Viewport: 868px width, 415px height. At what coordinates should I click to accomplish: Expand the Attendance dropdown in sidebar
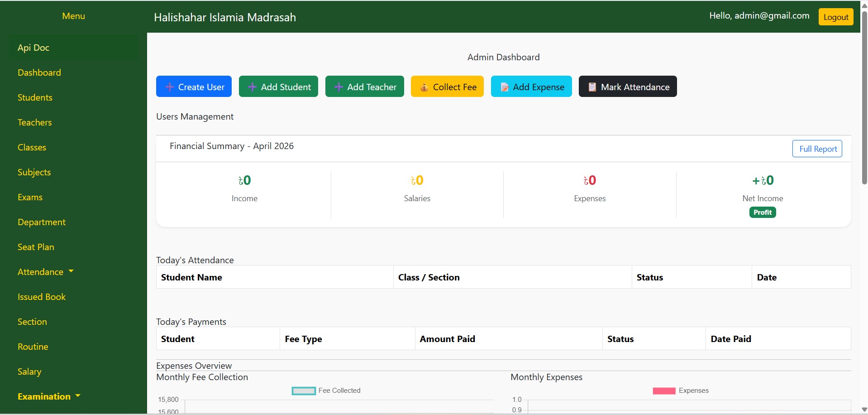(45, 272)
